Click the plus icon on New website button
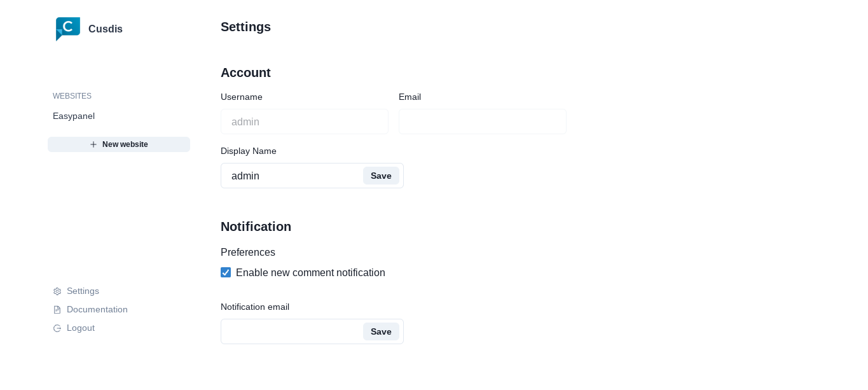 pos(93,144)
